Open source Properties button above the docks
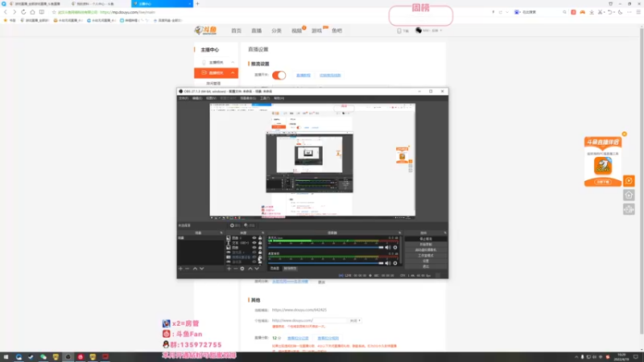This screenshot has width=644, height=362. point(235,225)
